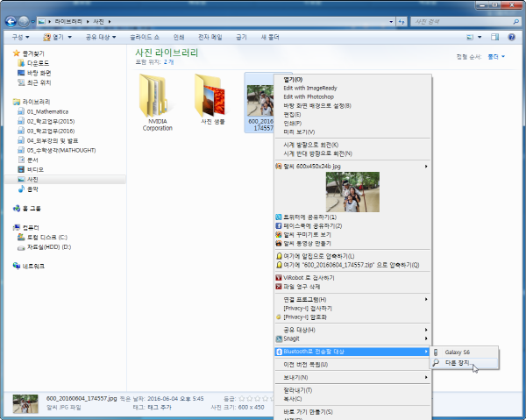This screenshot has height=420, width=526.
Task: Choose 알씨 동영상 만들기
Action: click(x=352, y=243)
